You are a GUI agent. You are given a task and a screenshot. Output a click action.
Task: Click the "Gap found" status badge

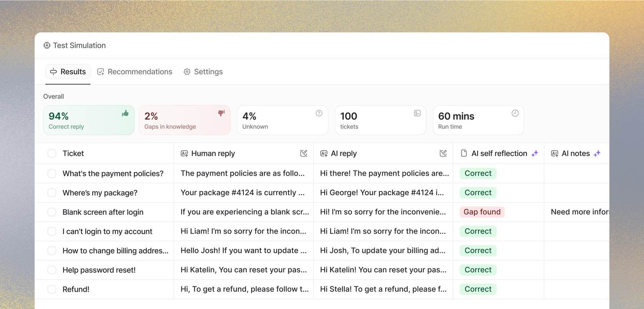tap(482, 212)
